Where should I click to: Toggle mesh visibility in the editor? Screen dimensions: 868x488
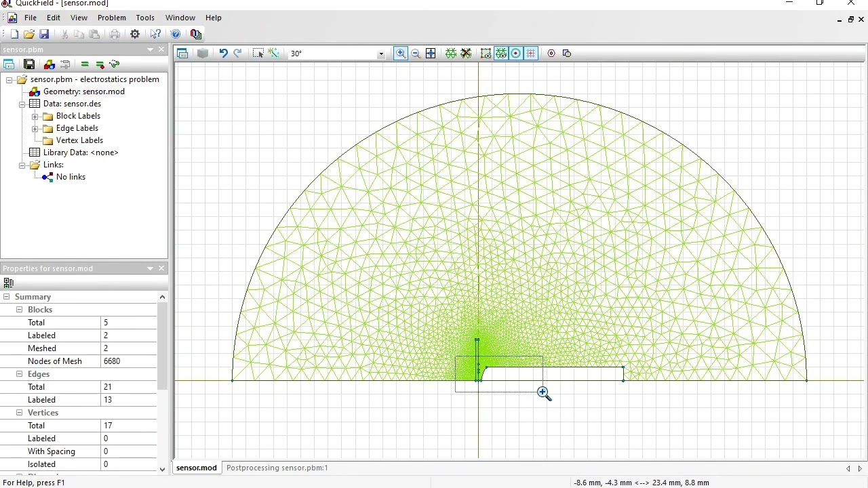pyautogui.click(x=501, y=54)
